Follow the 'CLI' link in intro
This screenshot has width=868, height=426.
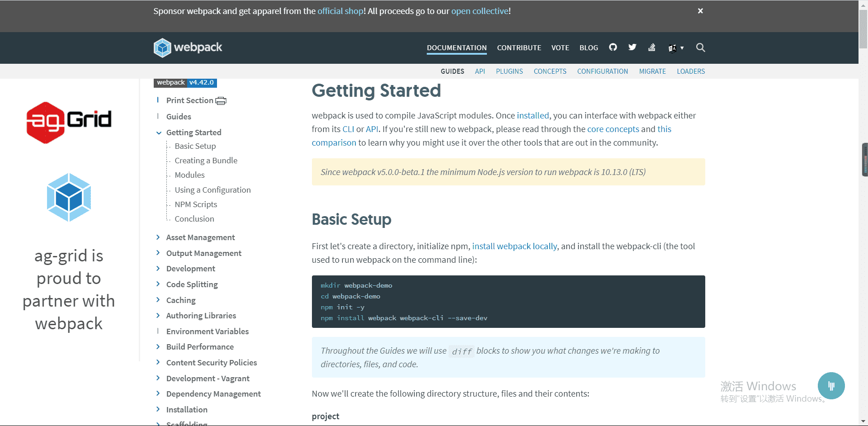(348, 129)
